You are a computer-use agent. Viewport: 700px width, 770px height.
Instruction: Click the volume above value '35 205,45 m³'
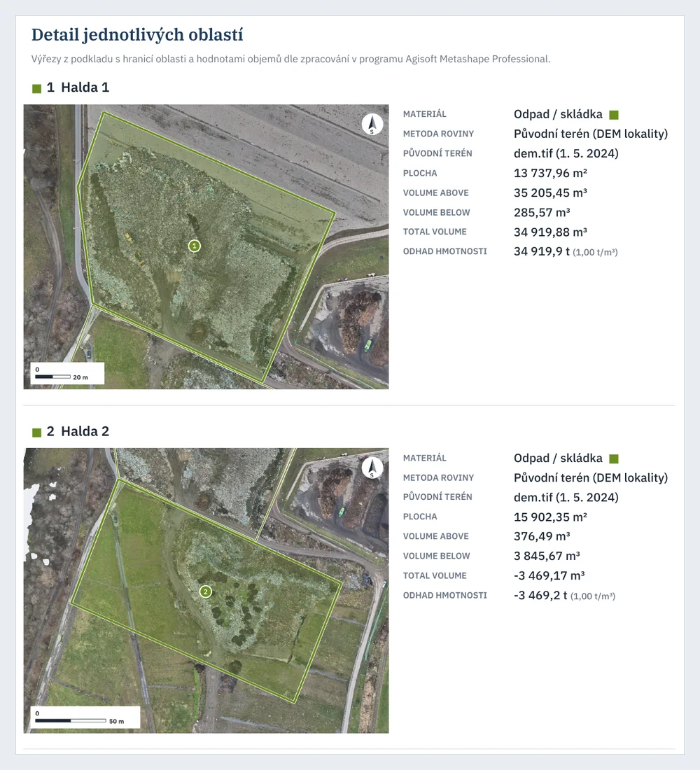tap(550, 192)
